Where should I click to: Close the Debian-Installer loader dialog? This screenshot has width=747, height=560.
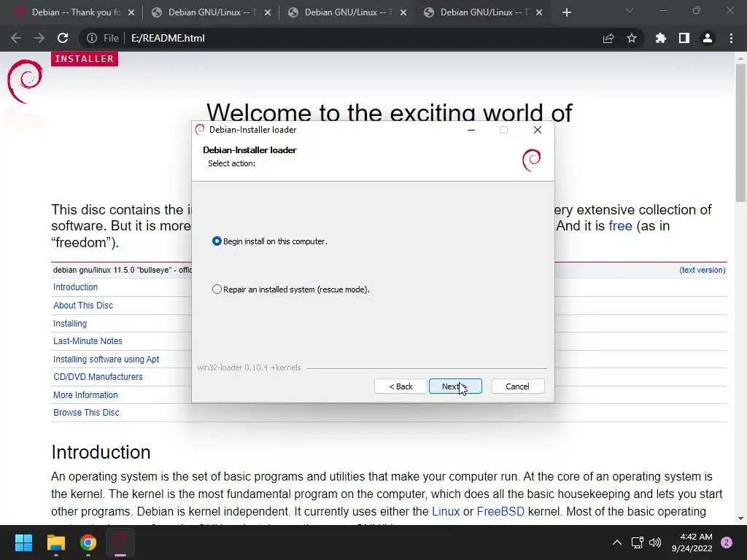click(x=538, y=130)
